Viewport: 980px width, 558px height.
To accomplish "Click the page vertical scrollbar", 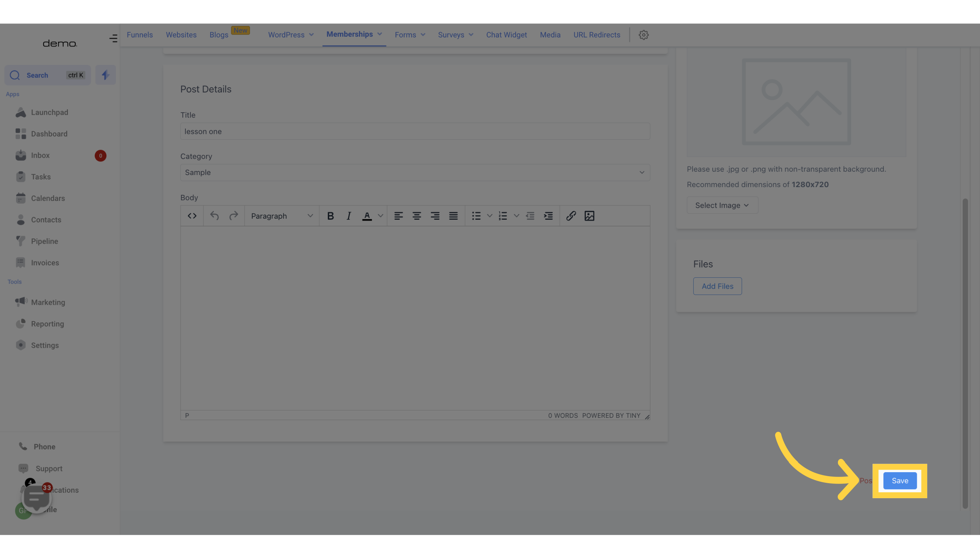I will pyautogui.click(x=965, y=353).
